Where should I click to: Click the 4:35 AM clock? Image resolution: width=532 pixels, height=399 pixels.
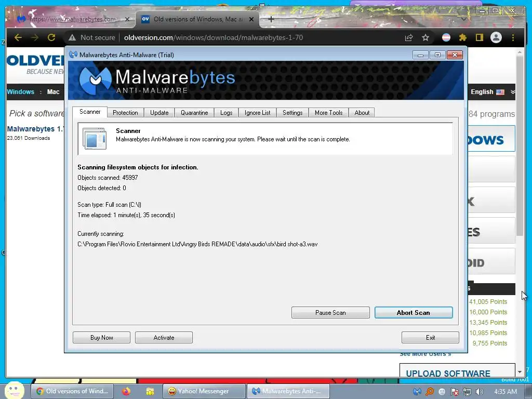(506, 392)
